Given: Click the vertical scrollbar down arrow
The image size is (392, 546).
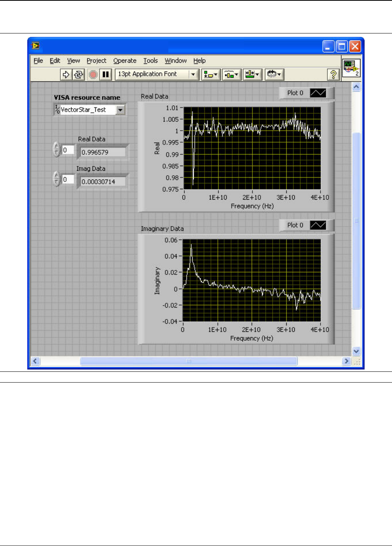Looking at the screenshot, I should [356, 351].
